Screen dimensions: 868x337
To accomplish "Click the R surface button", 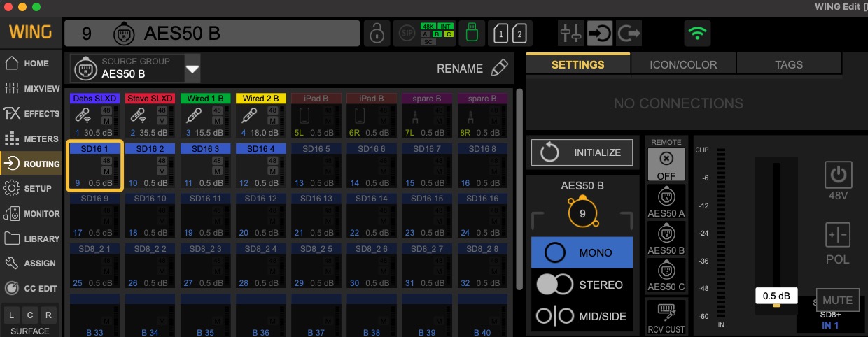I will tap(48, 314).
